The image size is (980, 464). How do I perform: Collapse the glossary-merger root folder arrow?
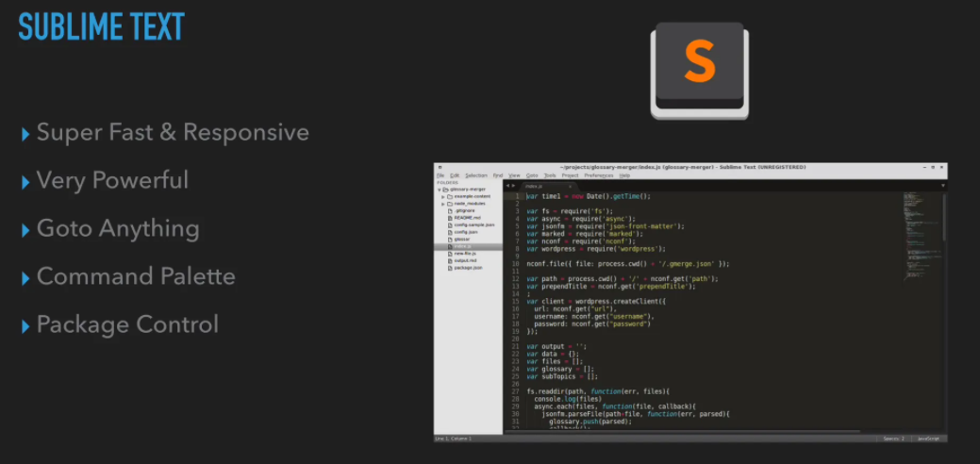pos(440,190)
